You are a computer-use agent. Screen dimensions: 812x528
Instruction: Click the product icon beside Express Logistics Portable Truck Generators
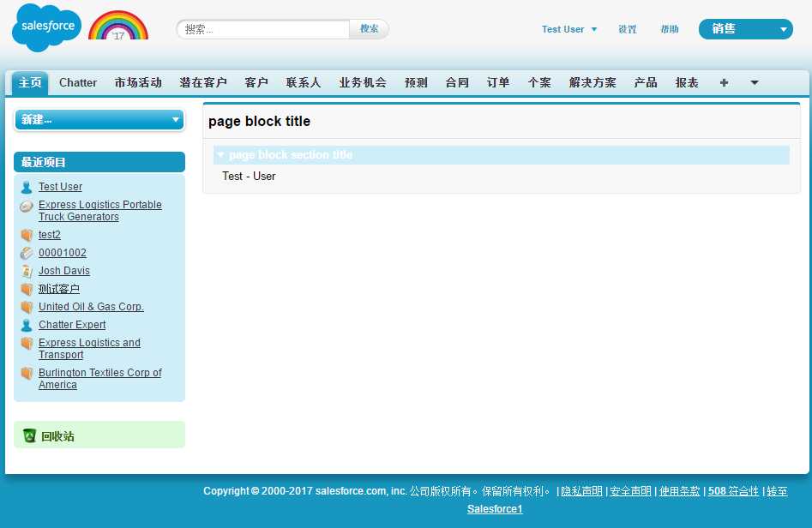27,207
